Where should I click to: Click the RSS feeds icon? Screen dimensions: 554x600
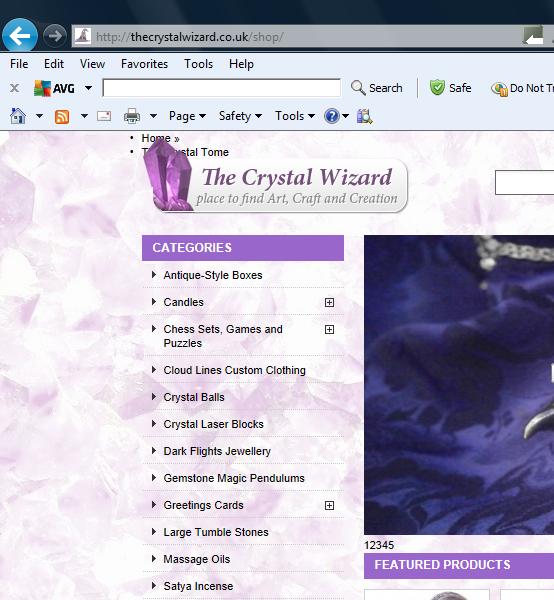pyautogui.click(x=62, y=116)
